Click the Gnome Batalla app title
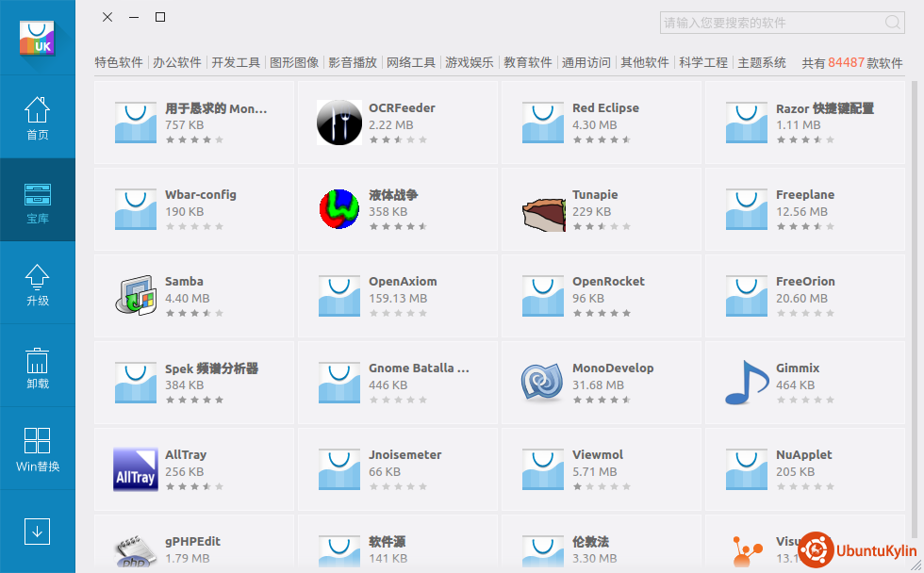 419,368
